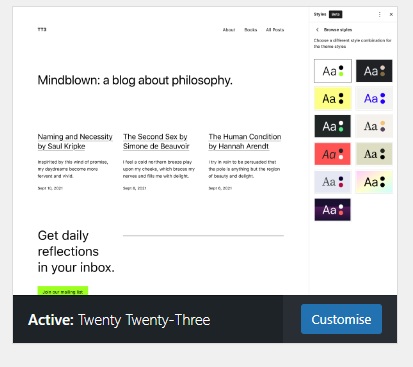Image resolution: width=413 pixels, height=367 pixels.
Task: Open The Second Sex post title
Action: point(156,141)
